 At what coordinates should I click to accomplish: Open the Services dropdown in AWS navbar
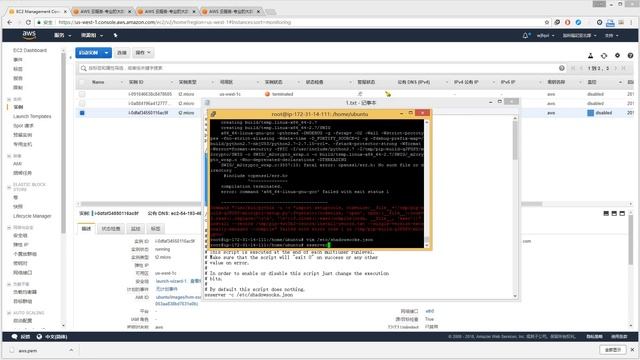[x=62, y=36]
